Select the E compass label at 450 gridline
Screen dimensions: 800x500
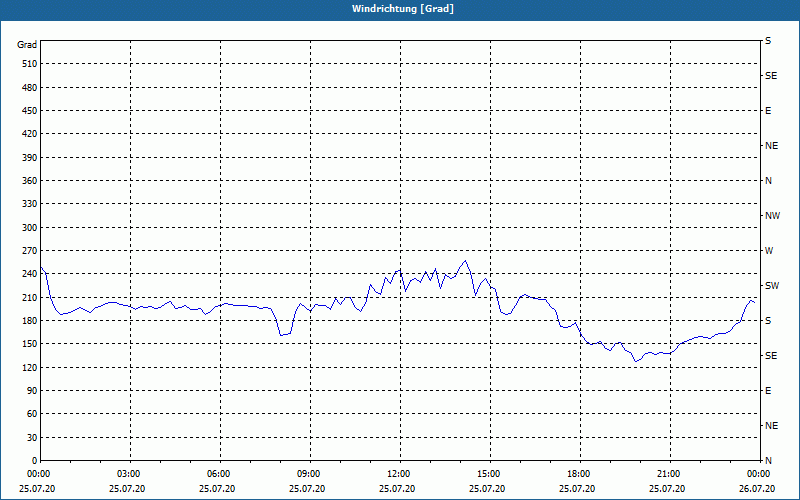(x=768, y=111)
